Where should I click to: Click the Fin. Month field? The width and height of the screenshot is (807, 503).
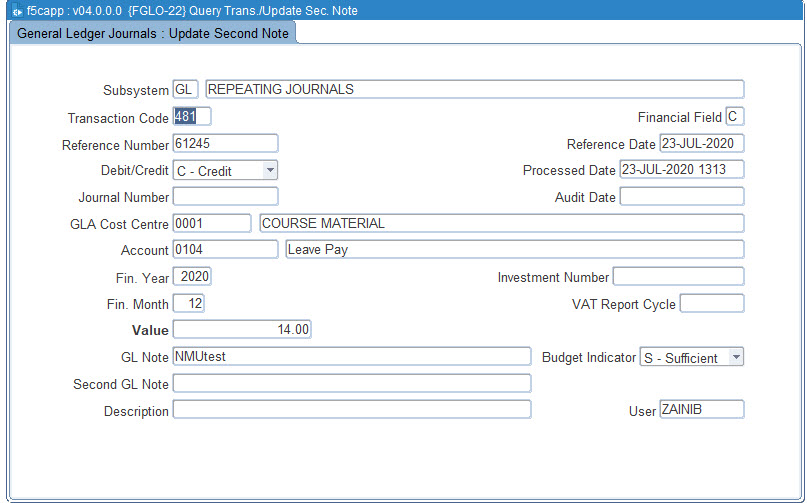[x=189, y=303]
